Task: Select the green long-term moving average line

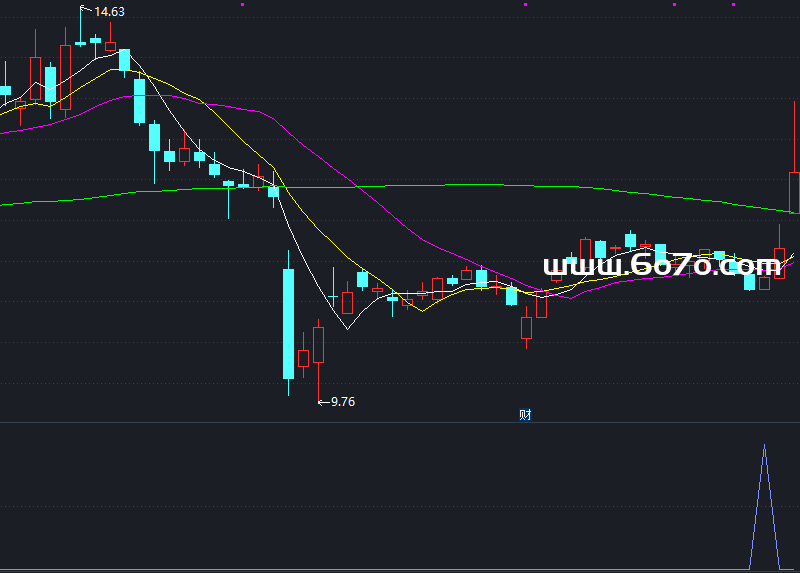Action: click(450, 185)
